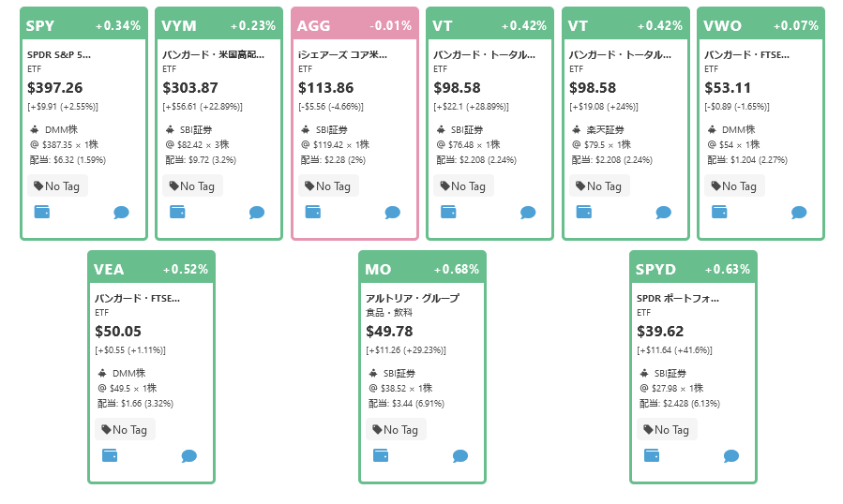
Task: Click the broker person icon beside 楽天証券
Action: tap(577, 129)
